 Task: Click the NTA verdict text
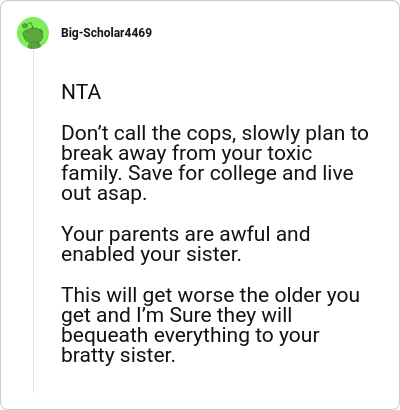pyautogui.click(x=81, y=92)
